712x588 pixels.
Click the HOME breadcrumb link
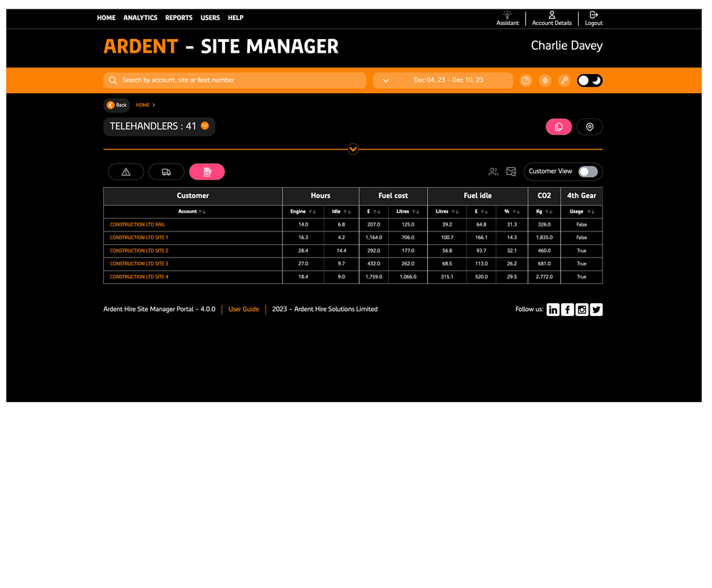tap(142, 105)
